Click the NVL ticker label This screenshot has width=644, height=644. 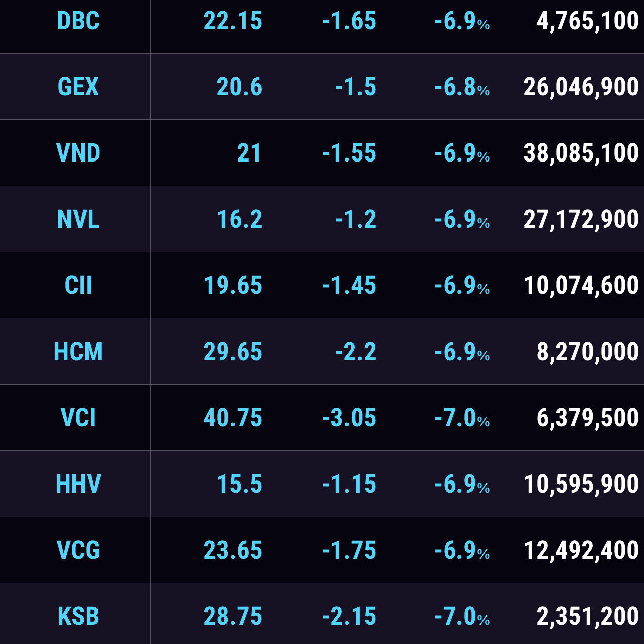[78, 219]
